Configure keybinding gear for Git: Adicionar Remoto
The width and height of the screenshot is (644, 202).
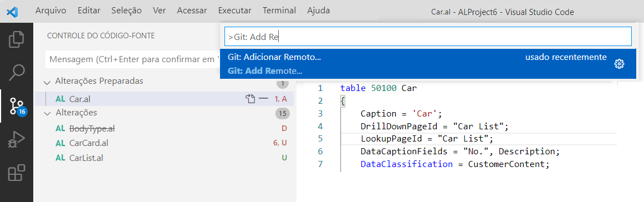tap(619, 64)
